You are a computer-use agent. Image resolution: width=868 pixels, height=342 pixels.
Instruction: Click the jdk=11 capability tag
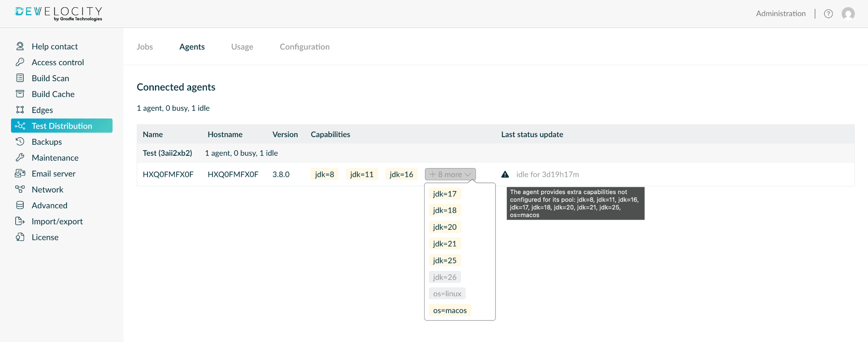coord(362,174)
